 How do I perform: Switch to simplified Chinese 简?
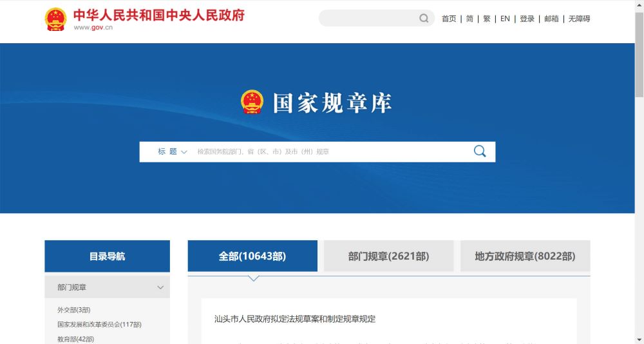pyautogui.click(x=469, y=19)
